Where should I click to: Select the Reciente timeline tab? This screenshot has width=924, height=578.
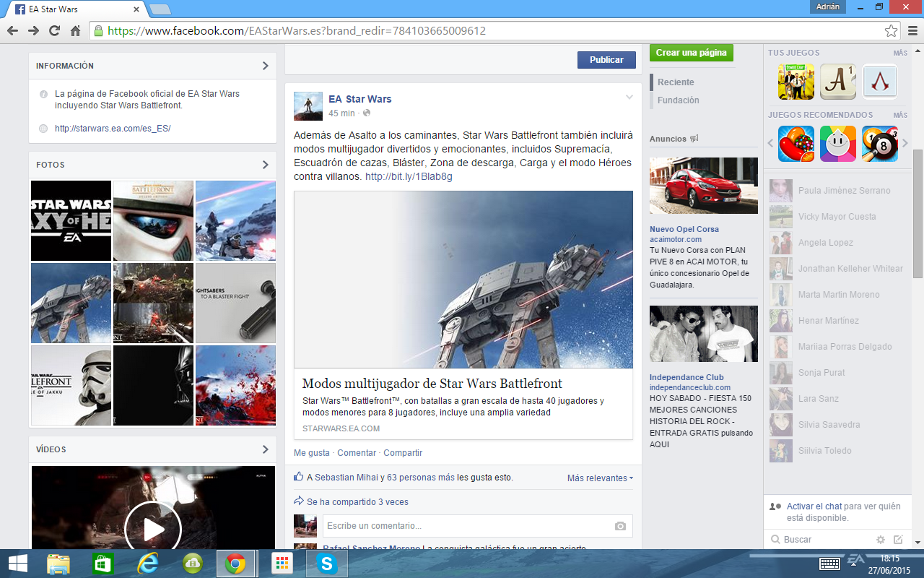(676, 82)
